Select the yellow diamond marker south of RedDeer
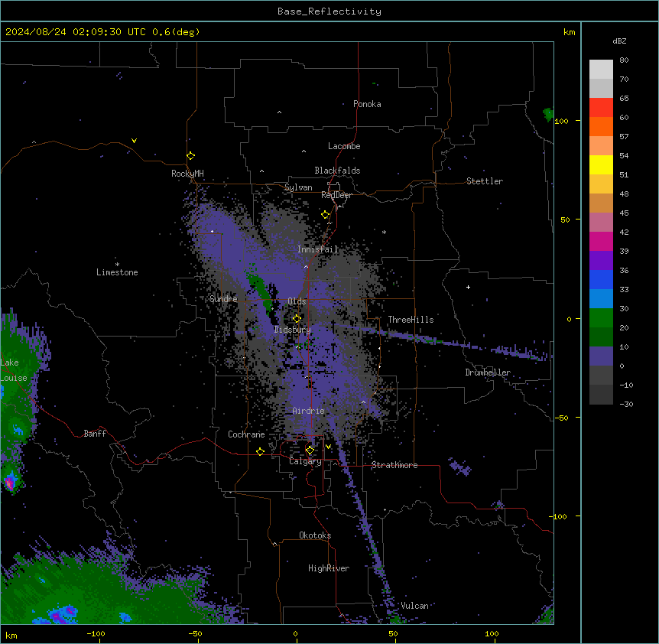This screenshot has height=644, width=659. pos(325,215)
